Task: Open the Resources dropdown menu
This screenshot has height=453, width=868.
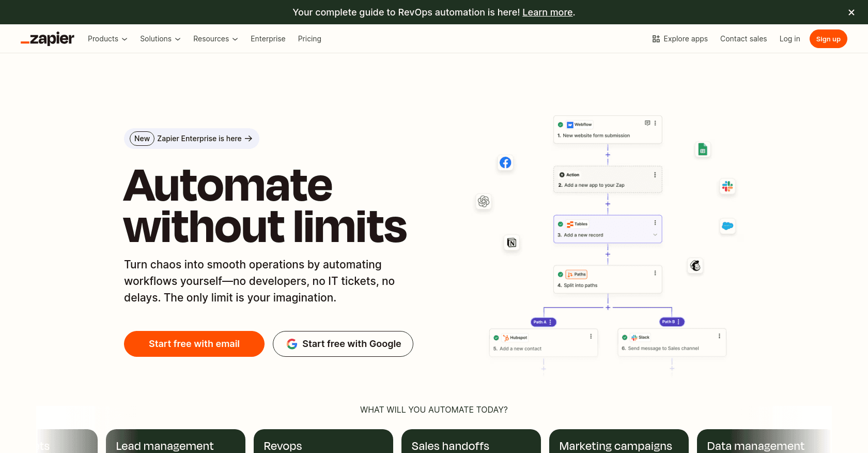Action: pos(215,39)
